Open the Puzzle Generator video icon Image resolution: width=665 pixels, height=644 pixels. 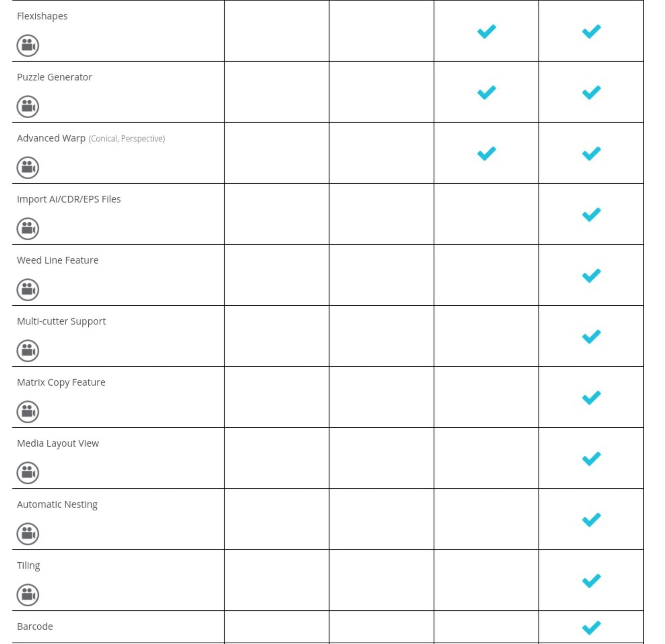tap(28, 107)
